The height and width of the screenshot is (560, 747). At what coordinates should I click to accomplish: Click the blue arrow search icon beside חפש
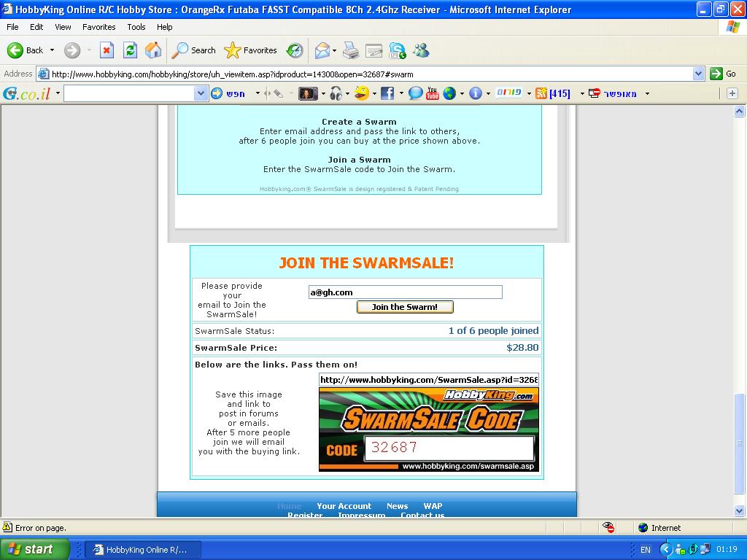coord(217,93)
